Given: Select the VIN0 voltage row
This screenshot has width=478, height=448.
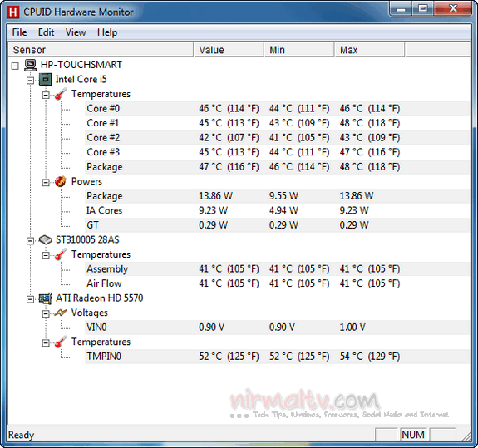Looking at the screenshot, I should coord(277,327).
